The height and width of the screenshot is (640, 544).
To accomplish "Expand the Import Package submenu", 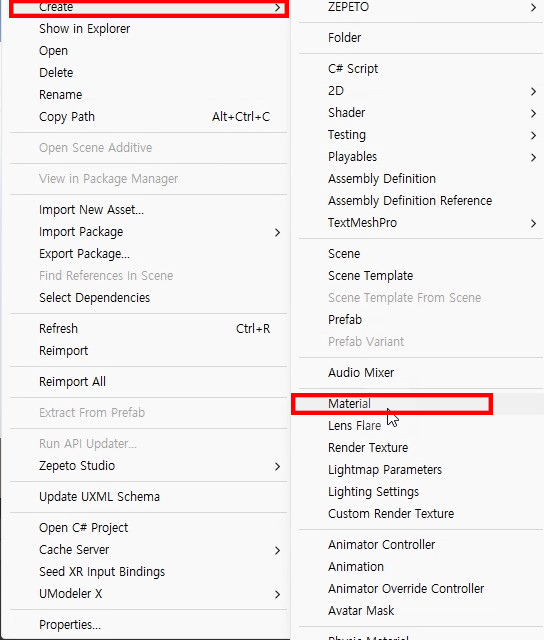I will tap(149, 232).
